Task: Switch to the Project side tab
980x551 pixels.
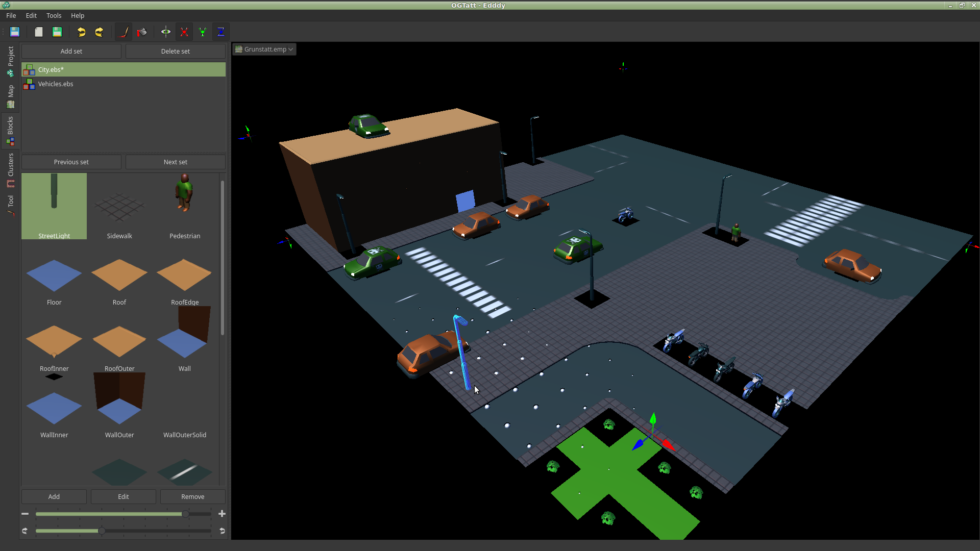Action: coord(10,62)
